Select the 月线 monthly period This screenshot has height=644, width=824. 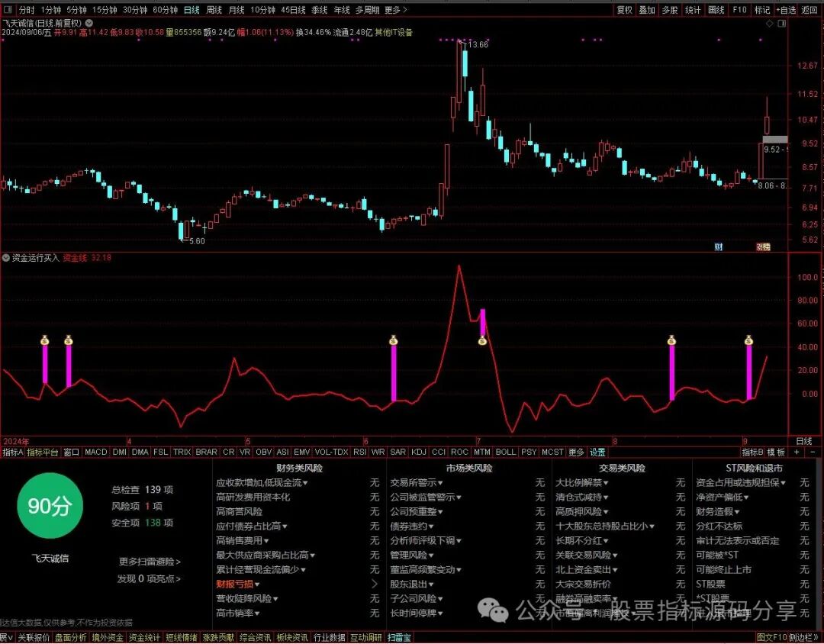tap(237, 10)
